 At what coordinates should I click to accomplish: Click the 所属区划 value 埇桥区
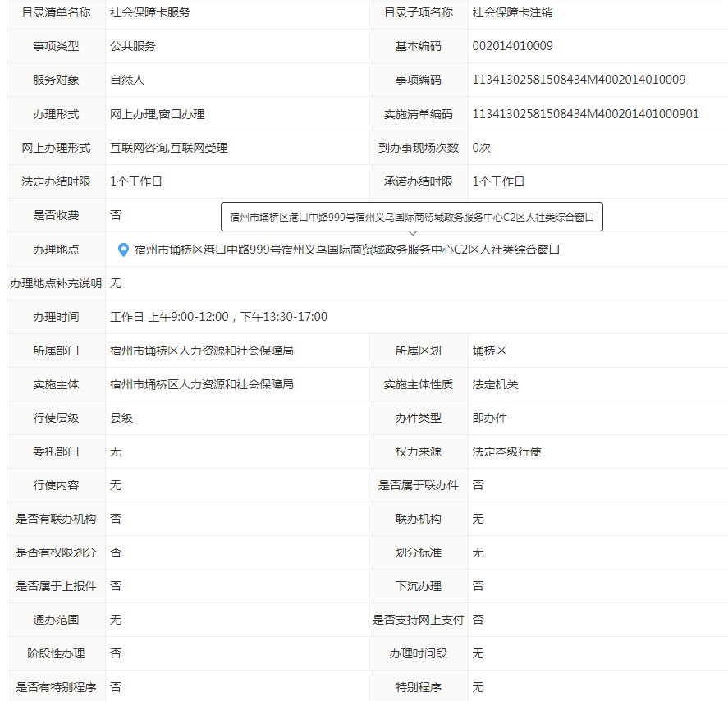point(489,350)
